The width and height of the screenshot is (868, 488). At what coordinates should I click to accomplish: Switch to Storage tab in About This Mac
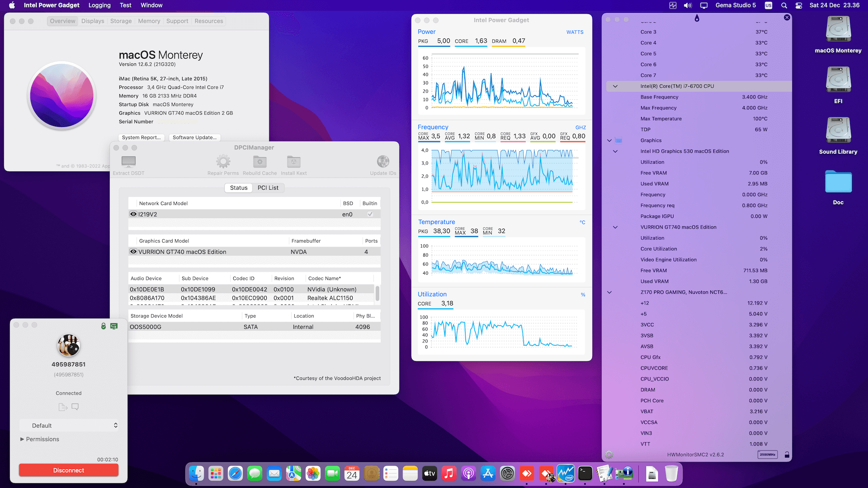tap(121, 21)
